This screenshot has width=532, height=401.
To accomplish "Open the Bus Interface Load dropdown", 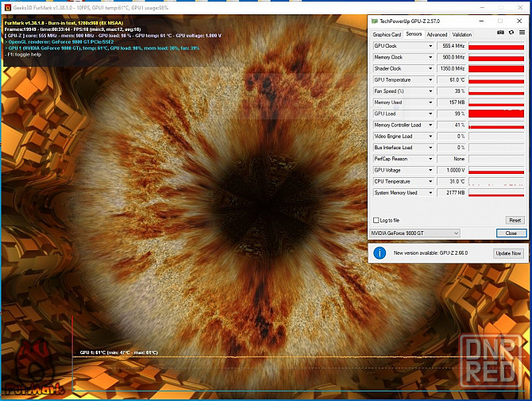I will pyautogui.click(x=430, y=148).
